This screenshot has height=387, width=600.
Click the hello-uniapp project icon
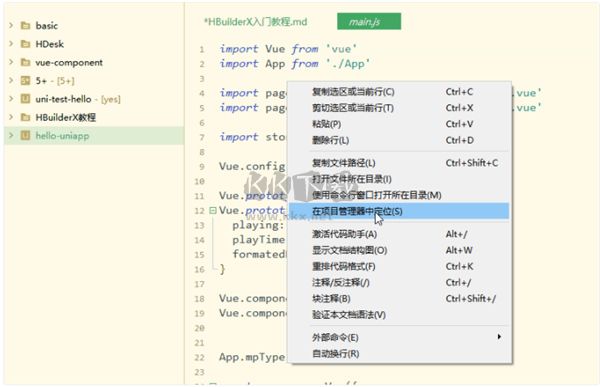(25, 136)
